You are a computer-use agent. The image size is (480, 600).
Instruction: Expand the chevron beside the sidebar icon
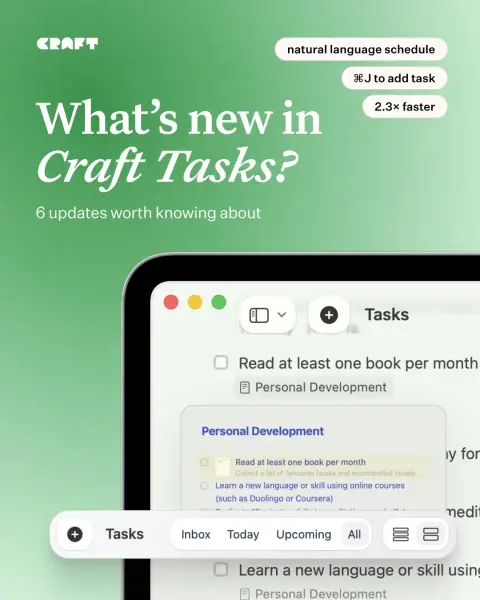point(282,315)
